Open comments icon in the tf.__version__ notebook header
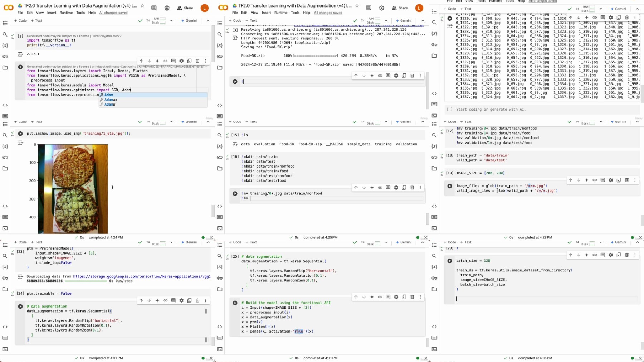The image size is (644, 362). pyautogui.click(x=154, y=8)
